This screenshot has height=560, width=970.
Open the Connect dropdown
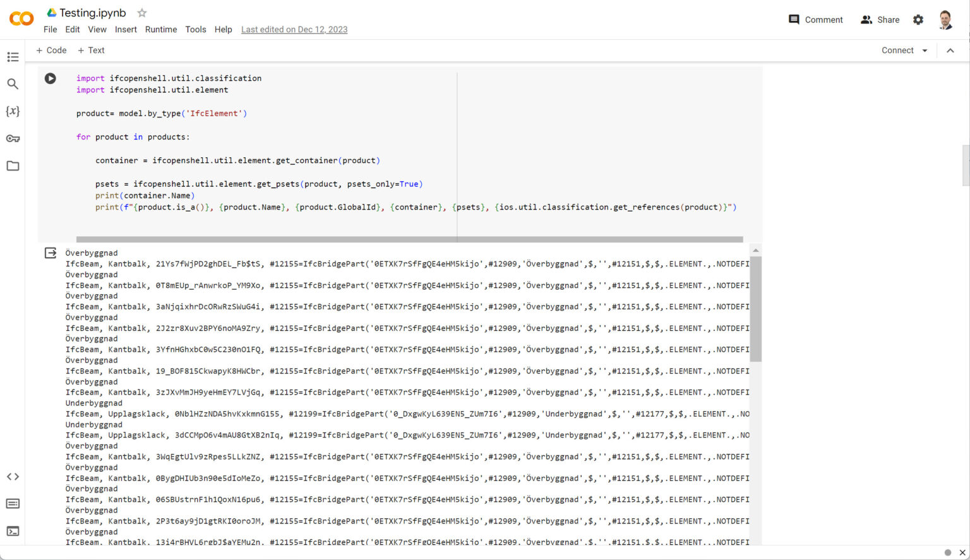[x=903, y=50]
